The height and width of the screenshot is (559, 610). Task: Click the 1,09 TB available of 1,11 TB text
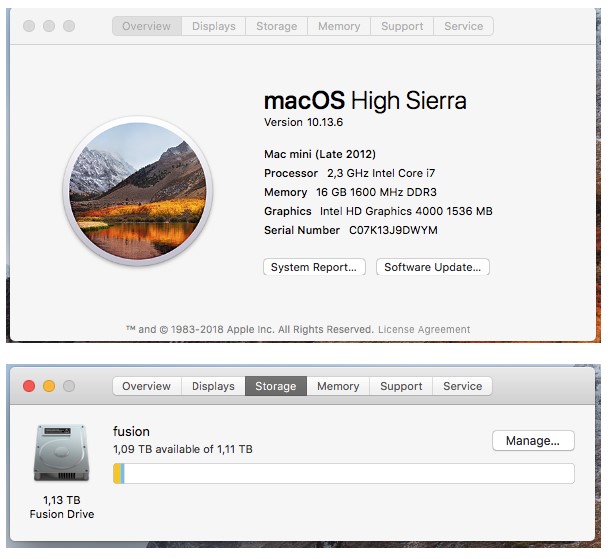(x=183, y=449)
